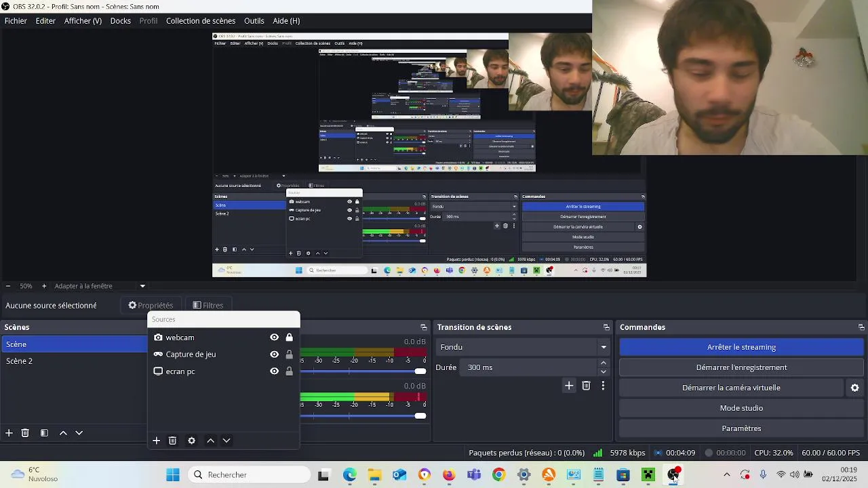Undock the Commandes panel

click(x=861, y=327)
